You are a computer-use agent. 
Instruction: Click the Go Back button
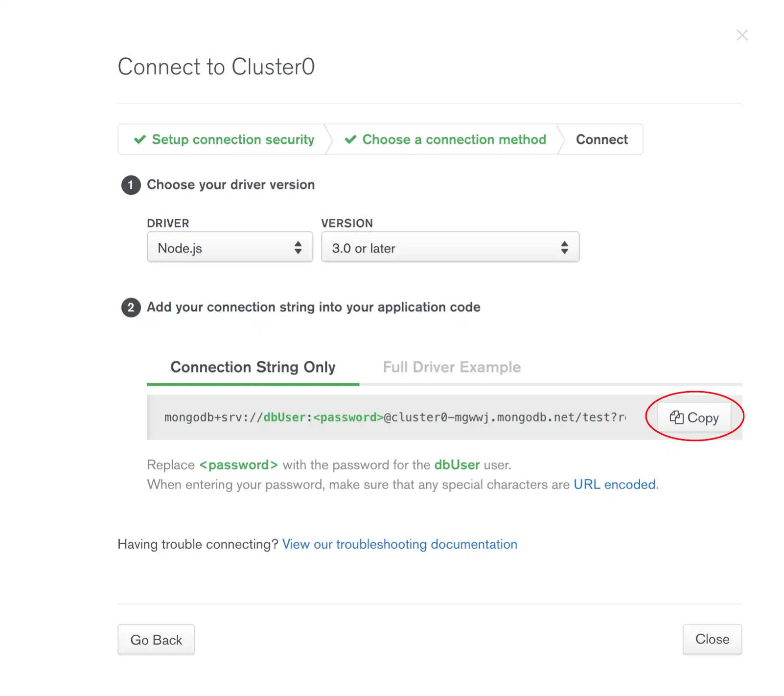click(x=156, y=640)
